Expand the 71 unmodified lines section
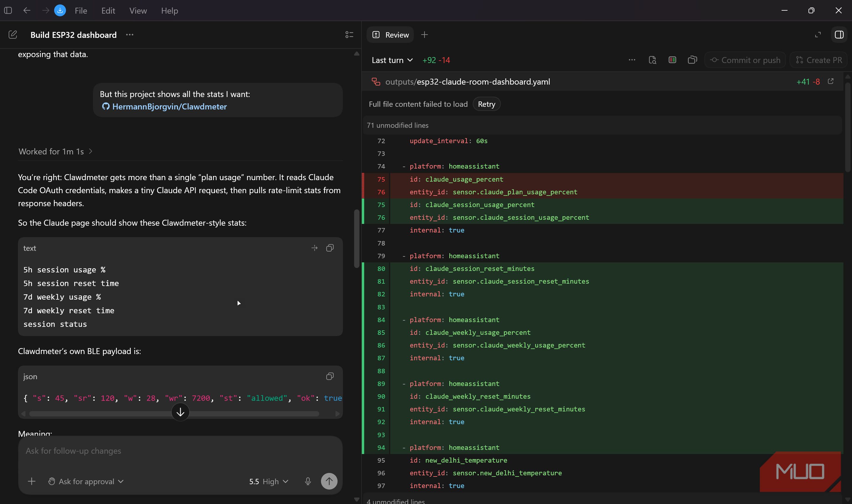The height and width of the screenshot is (504, 852). click(602, 125)
